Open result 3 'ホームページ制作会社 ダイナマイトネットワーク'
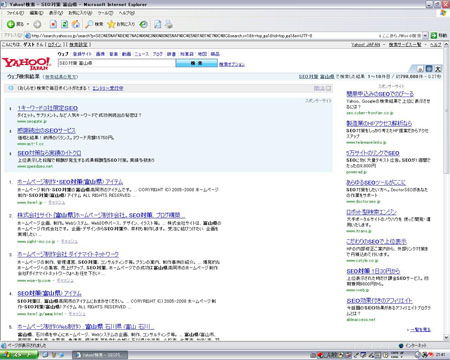 (x=68, y=254)
